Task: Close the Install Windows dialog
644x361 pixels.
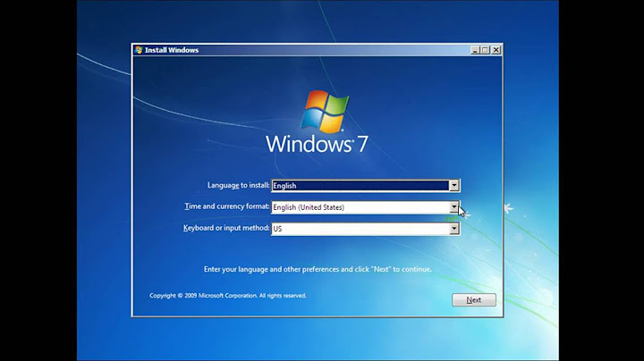Action: tap(496, 50)
